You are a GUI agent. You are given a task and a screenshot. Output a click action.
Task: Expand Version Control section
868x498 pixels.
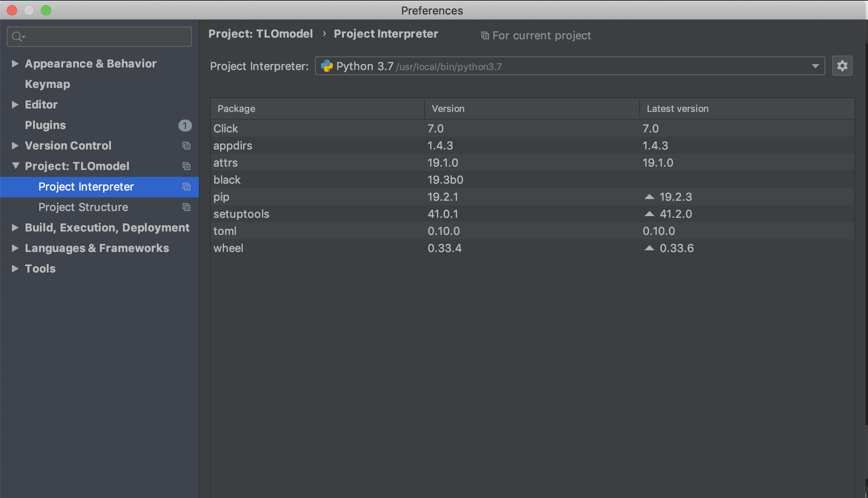tap(15, 146)
